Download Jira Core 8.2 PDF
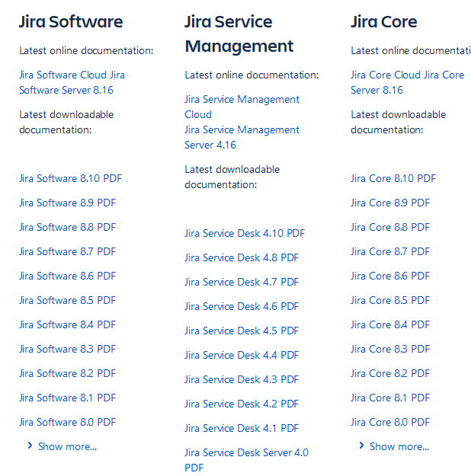 point(390,373)
